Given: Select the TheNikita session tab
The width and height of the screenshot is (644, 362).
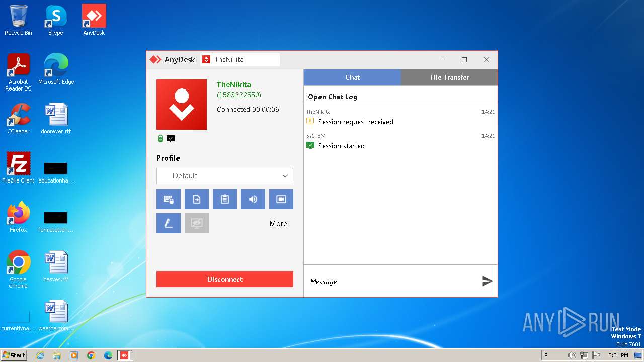Looking at the screenshot, I should [240, 59].
